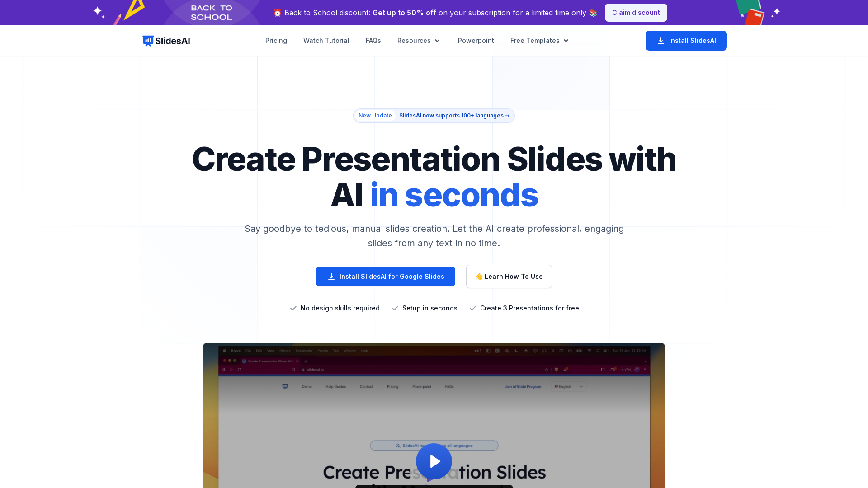Click Install SlidesAI for Google Slides button

(385, 277)
